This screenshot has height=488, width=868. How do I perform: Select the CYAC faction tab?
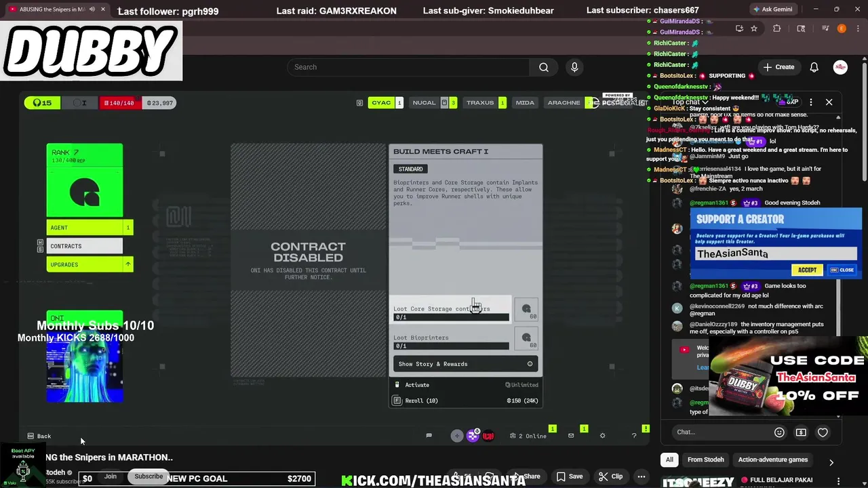pyautogui.click(x=387, y=103)
